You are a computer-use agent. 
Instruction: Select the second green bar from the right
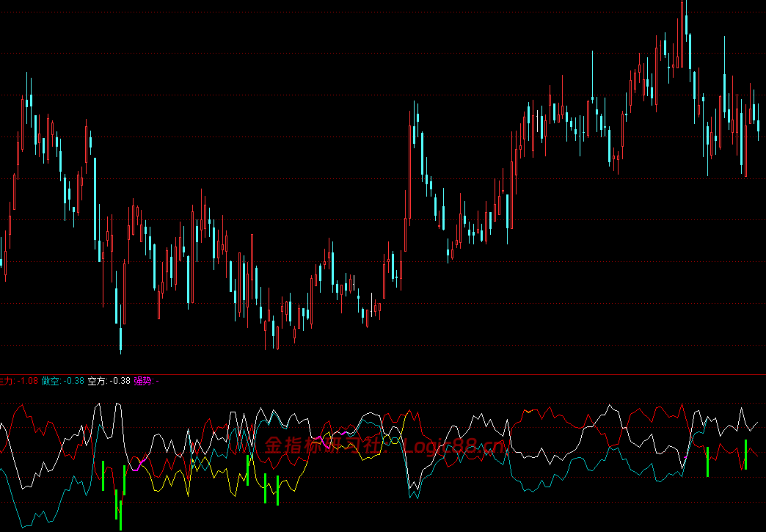pyautogui.click(x=707, y=462)
